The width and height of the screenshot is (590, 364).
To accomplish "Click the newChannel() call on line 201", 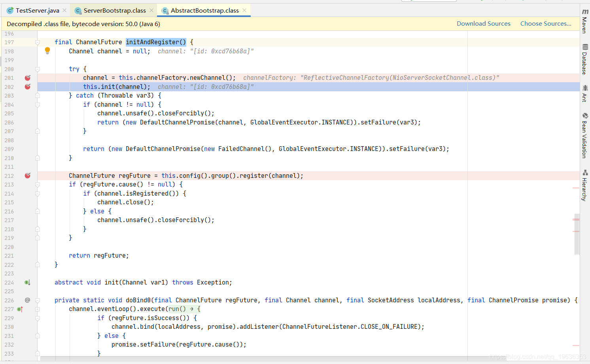I will pyautogui.click(x=211, y=78).
